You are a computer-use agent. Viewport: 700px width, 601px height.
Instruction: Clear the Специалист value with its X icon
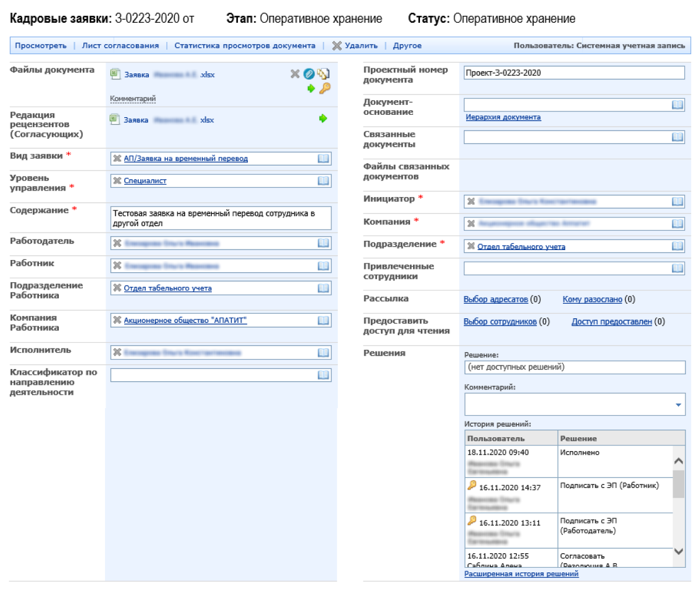(x=117, y=181)
